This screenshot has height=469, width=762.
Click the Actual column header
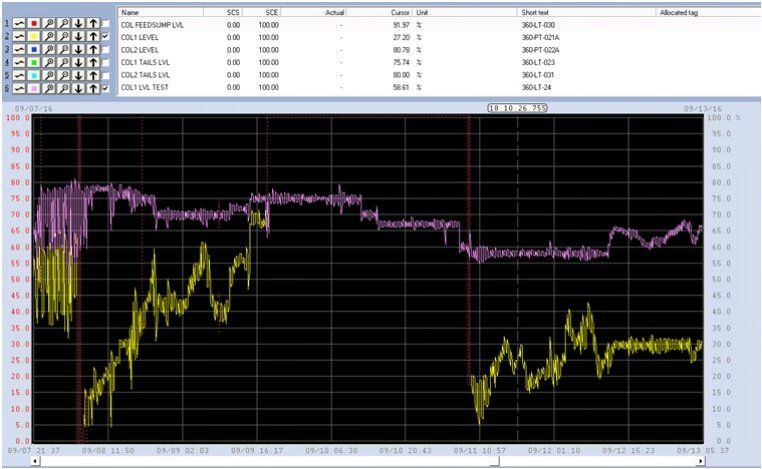(x=313, y=12)
